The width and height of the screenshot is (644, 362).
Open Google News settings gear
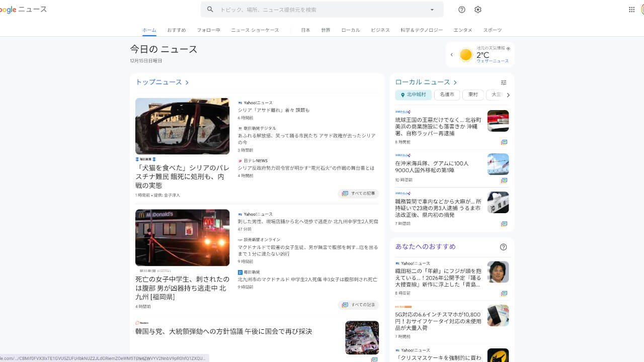point(477,10)
